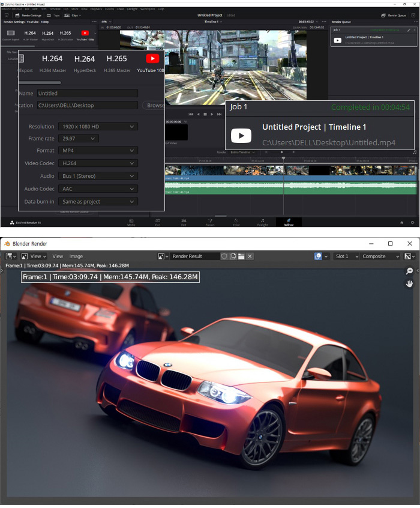Click the play-forward button under DaVinci viewer
The image size is (420, 508).
[212, 114]
